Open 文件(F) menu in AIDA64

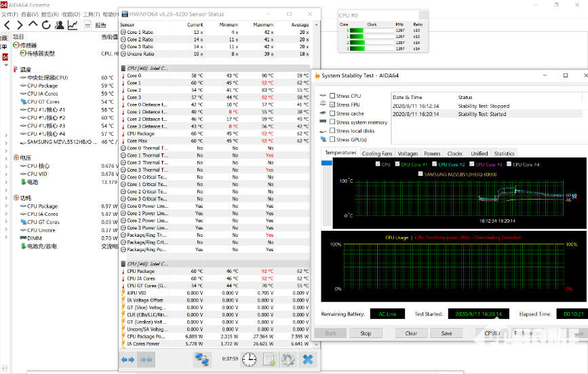click(9, 14)
